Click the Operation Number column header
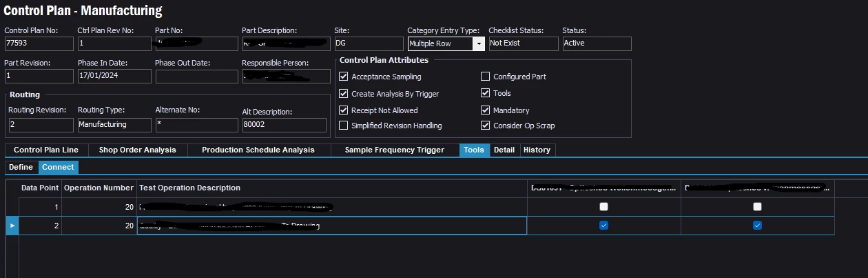The width and height of the screenshot is (868, 278). pyautogui.click(x=99, y=188)
